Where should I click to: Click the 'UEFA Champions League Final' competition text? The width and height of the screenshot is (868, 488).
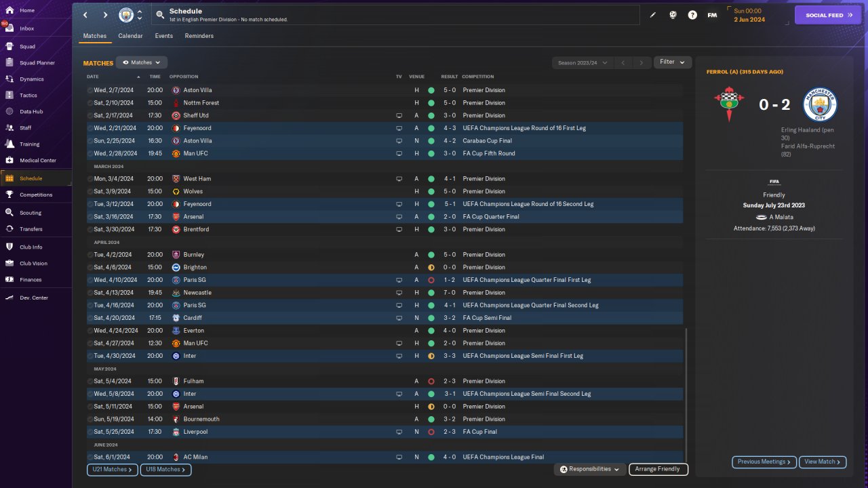[x=503, y=457]
